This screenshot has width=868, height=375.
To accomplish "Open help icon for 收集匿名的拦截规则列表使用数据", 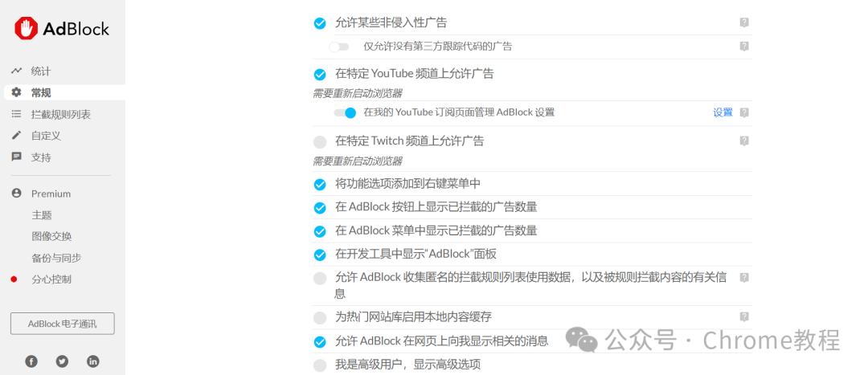I will (744, 277).
